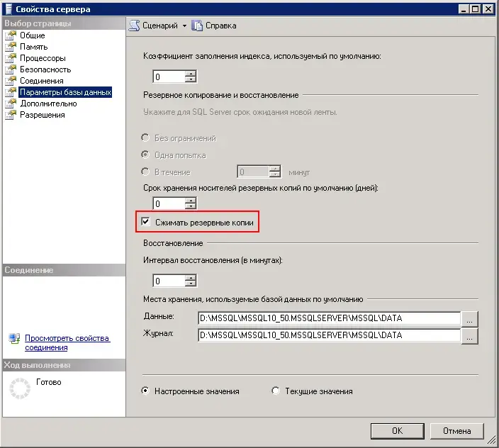
Task: Click the Справка help icon
Action: pyautogui.click(x=198, y=26)
